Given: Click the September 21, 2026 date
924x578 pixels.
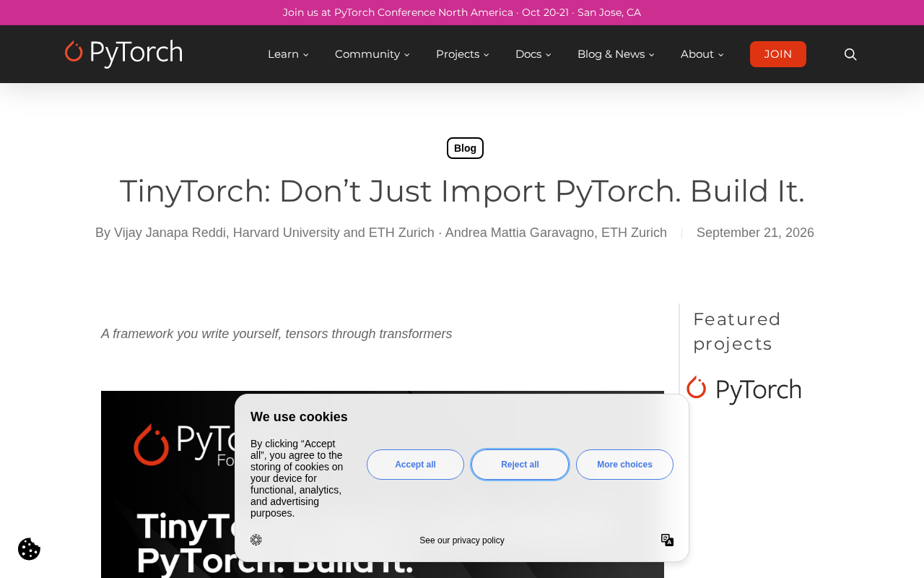Looking at the screenshot, I should 755,233.
